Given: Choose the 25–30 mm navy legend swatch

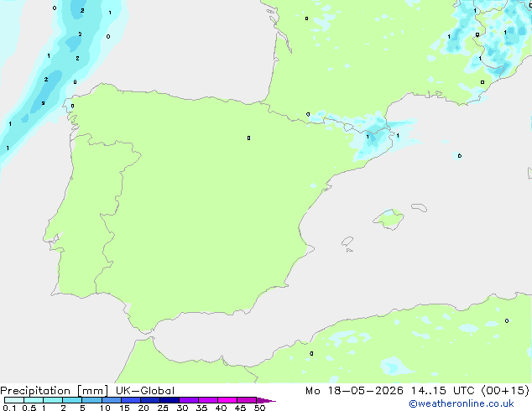Looking at the screenshot, I should point(170,400).
